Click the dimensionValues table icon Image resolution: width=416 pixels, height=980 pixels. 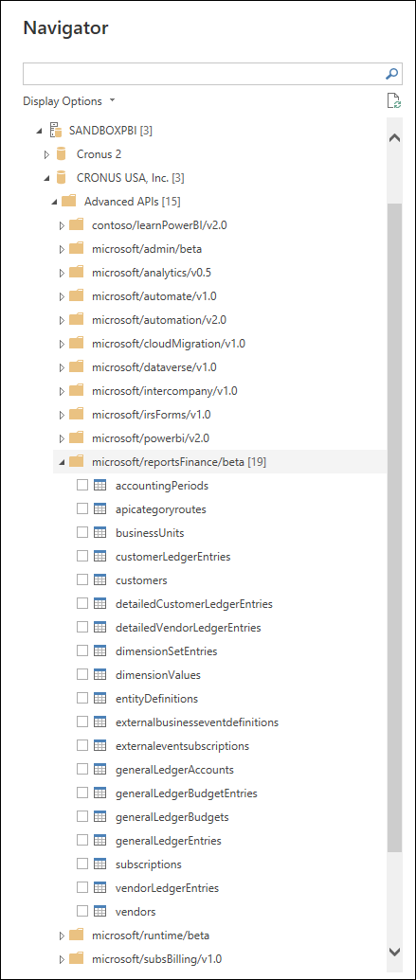coord(100,675)
